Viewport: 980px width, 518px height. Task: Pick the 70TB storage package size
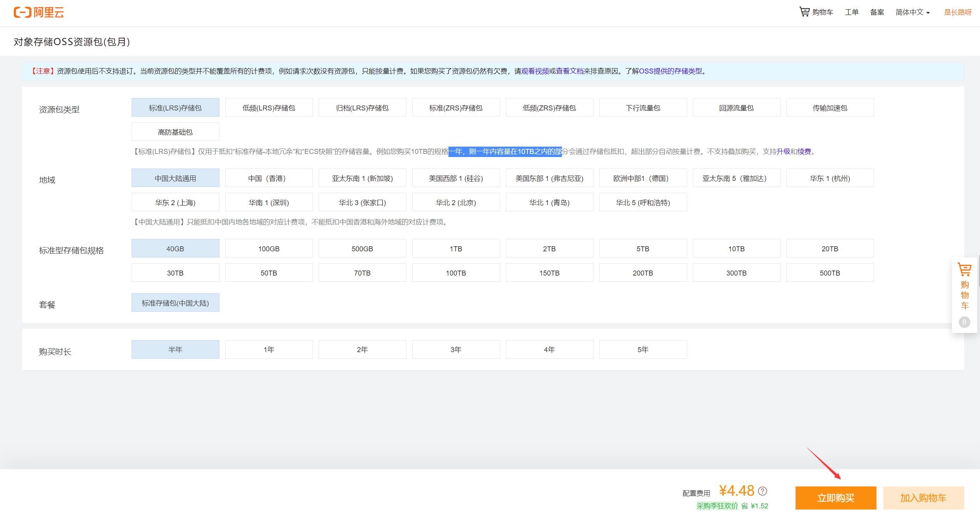pos(362,273)
